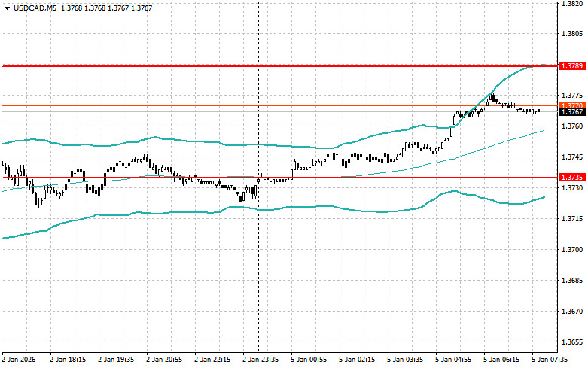588x368 pixels.
Task: Select the red 1.3735 price level label
Action: click(572, 178)
